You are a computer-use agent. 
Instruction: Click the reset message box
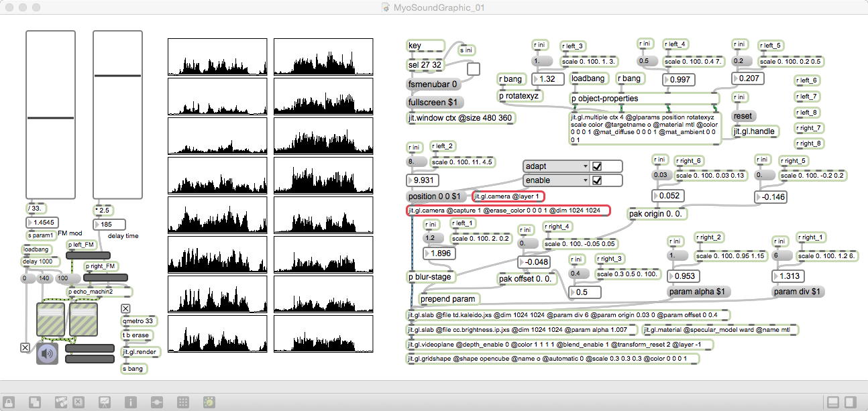pyautogui.click(x=743, y=116)
